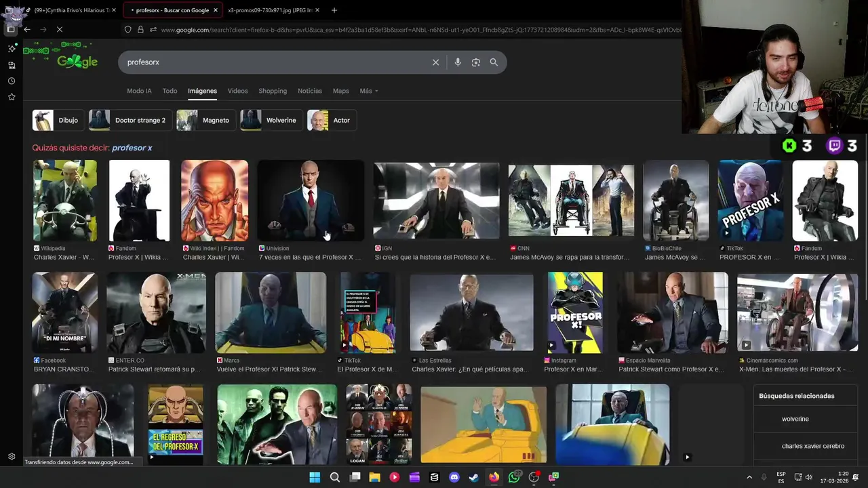868x488 pixels.
Task: Open the Instagram Profesor X comic thumbnail
Action: pyautogui.click(x=575, y=312)
